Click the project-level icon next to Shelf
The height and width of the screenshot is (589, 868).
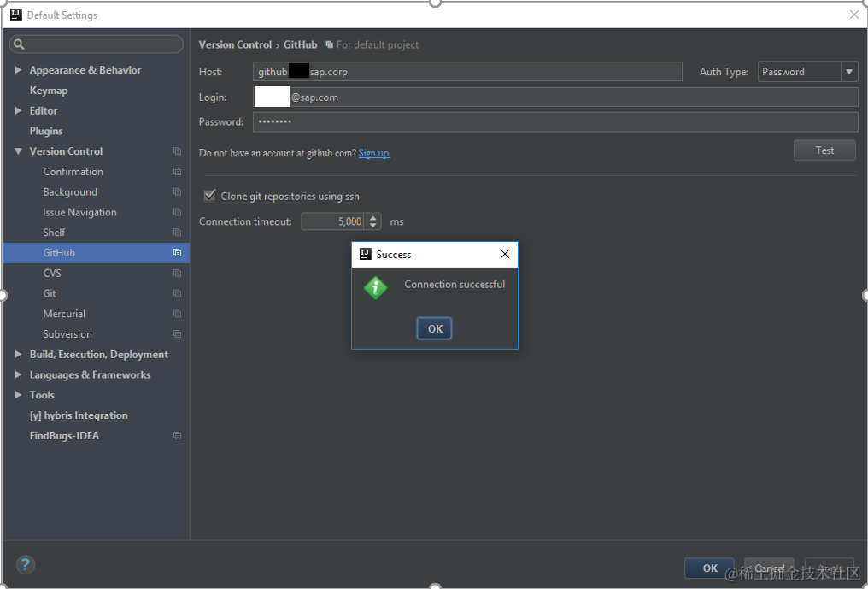pos(177,233)
